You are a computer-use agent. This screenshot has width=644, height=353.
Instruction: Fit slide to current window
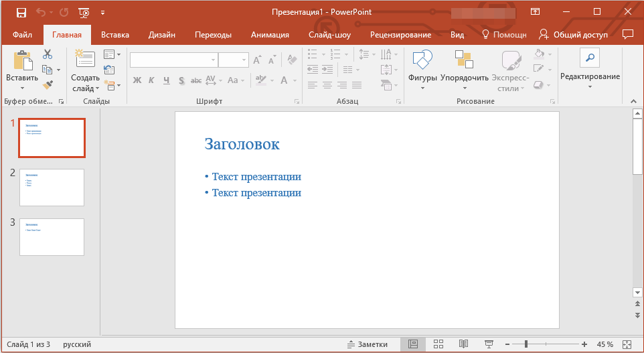627,344
